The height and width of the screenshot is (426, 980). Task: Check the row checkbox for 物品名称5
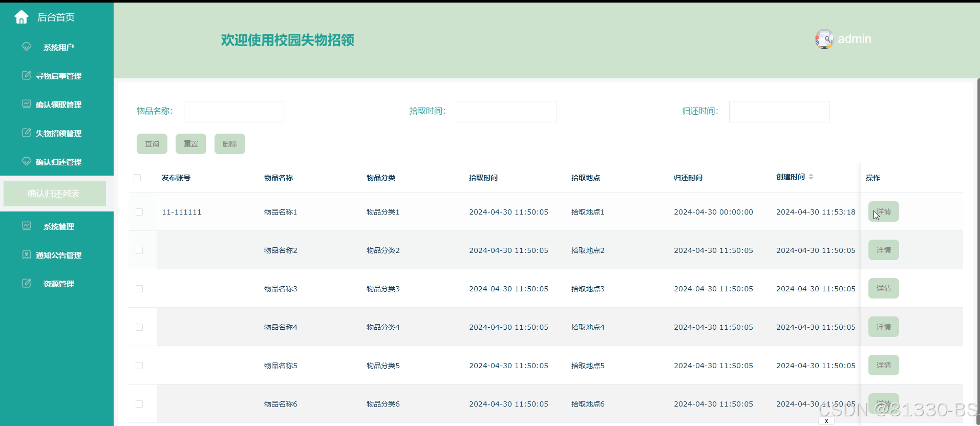coord(139,366)
